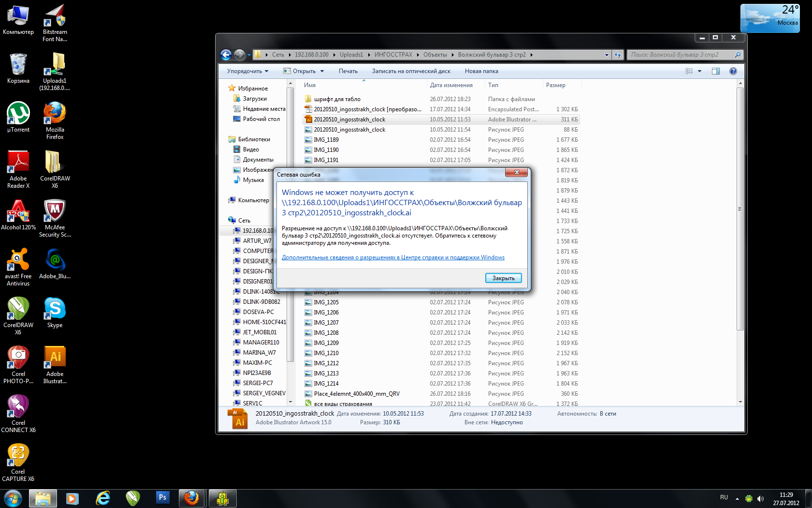Open the recent pages dropdown arrow

click(x=249, y=55)
